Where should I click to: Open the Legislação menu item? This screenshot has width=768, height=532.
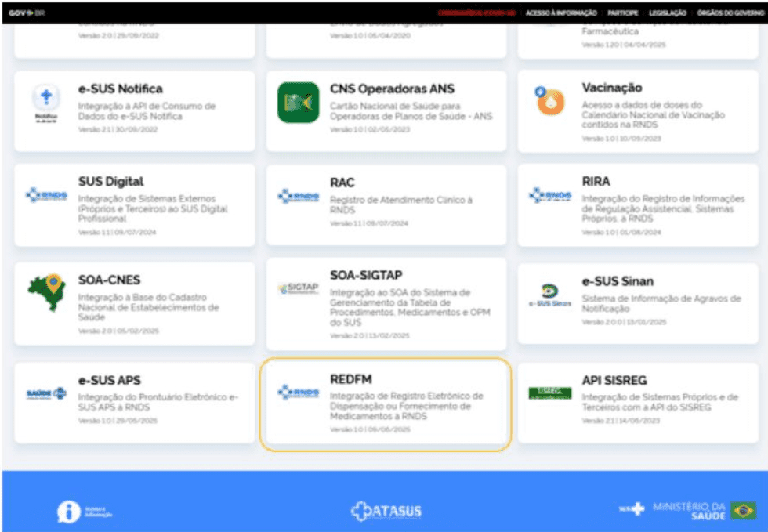(x=668, y=13)
